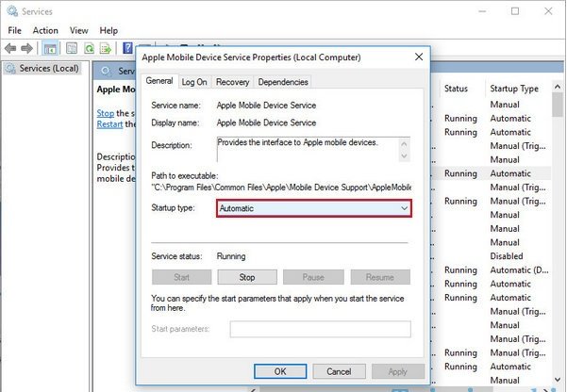Click the path to executable text
This screenshot has width=567, height=392.
(281, 188)
